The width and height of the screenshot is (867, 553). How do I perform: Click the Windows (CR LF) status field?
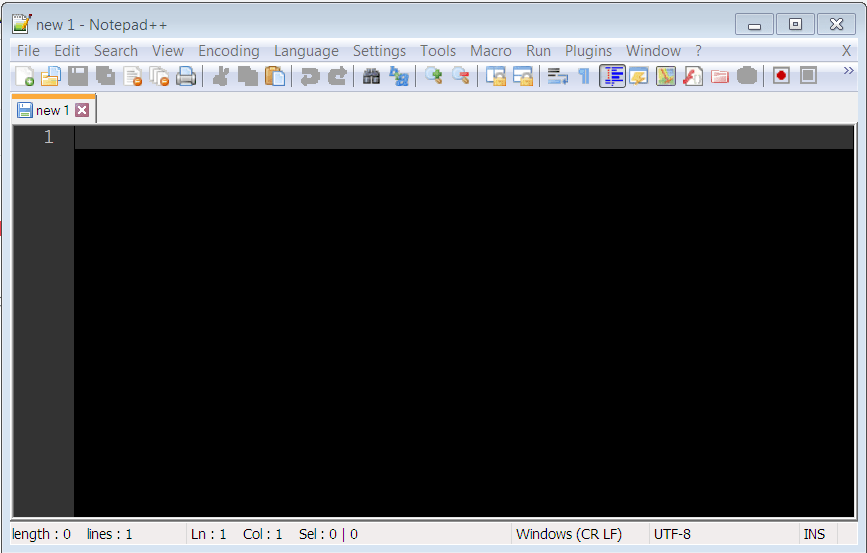568,534
